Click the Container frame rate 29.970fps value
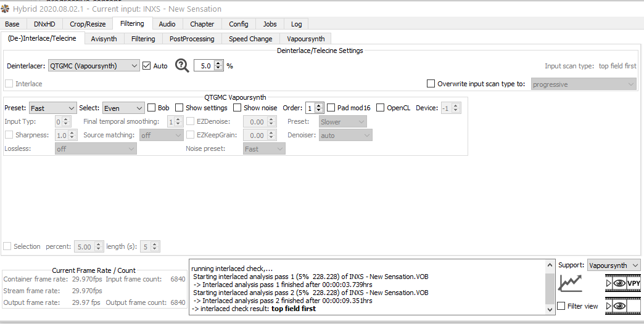This screenshot has width=644, height=324. 87,279
